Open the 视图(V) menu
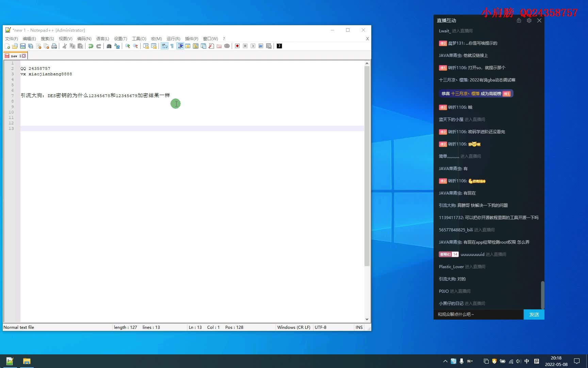The width and height of the screenshot is (588, 368). click(65, 39)
